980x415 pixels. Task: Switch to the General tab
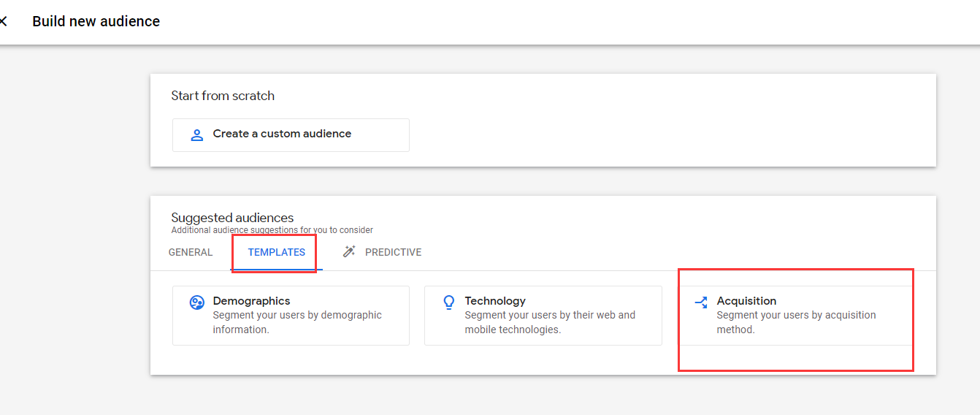191,252
